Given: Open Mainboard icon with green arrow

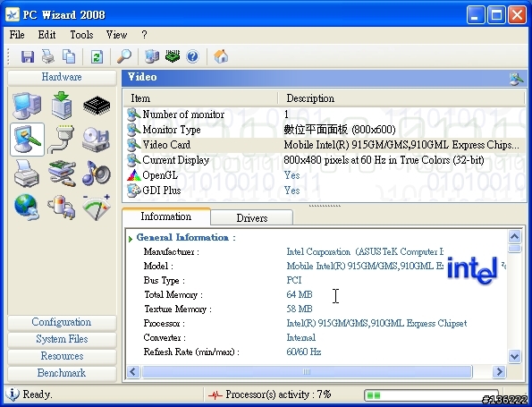Looking at the screenshot, I should (x=62, y=106).
